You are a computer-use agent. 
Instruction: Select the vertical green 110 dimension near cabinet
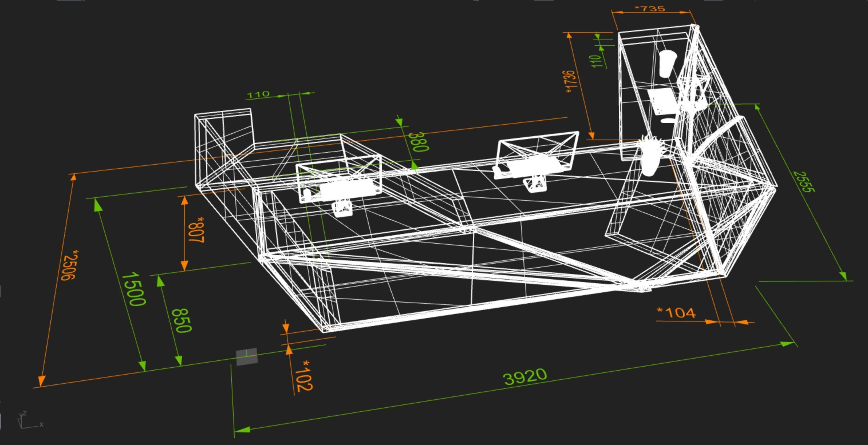[x=596, y=61]
